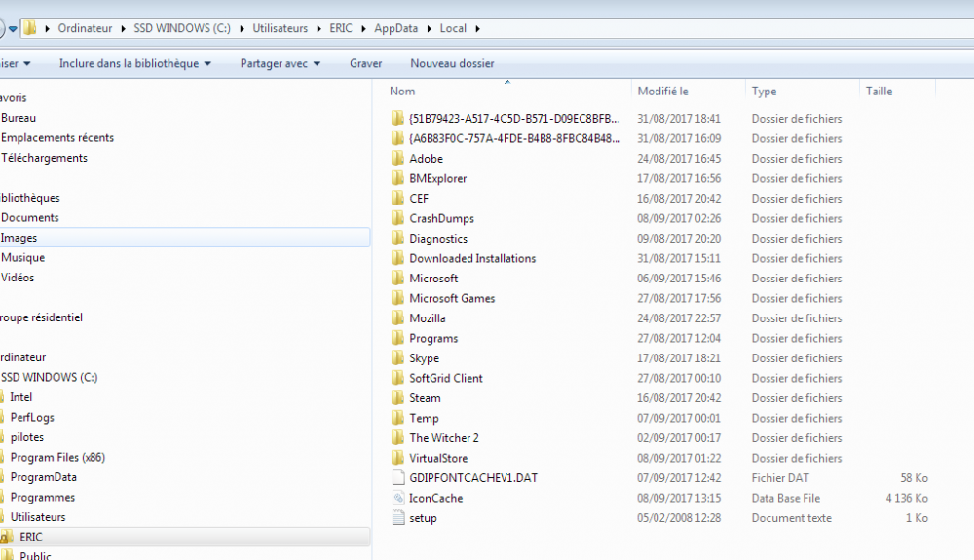This screenshot has height=560, width=974.
Task: Select PerfLogs folder in the tree
Action: point(32,417)
